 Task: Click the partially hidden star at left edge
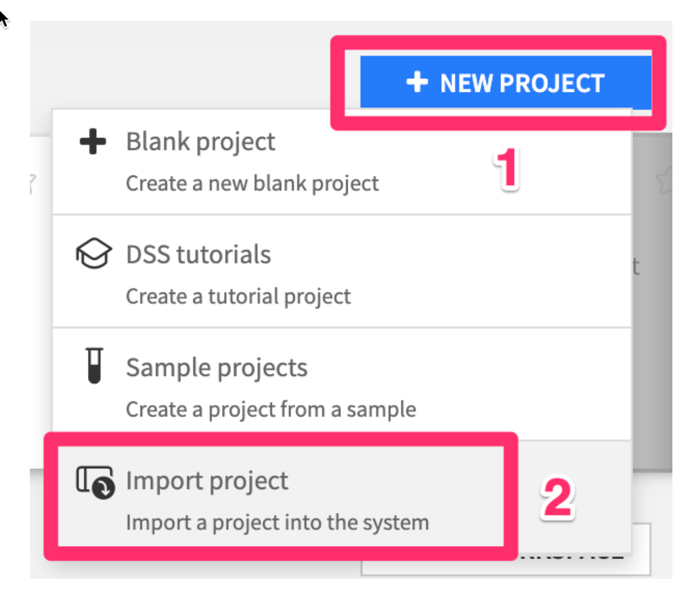point(33,184)
